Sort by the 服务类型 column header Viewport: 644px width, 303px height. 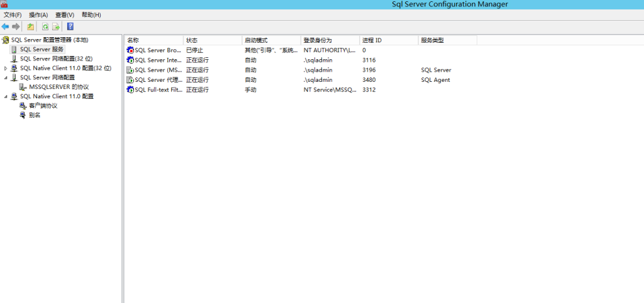pos(448,40)
